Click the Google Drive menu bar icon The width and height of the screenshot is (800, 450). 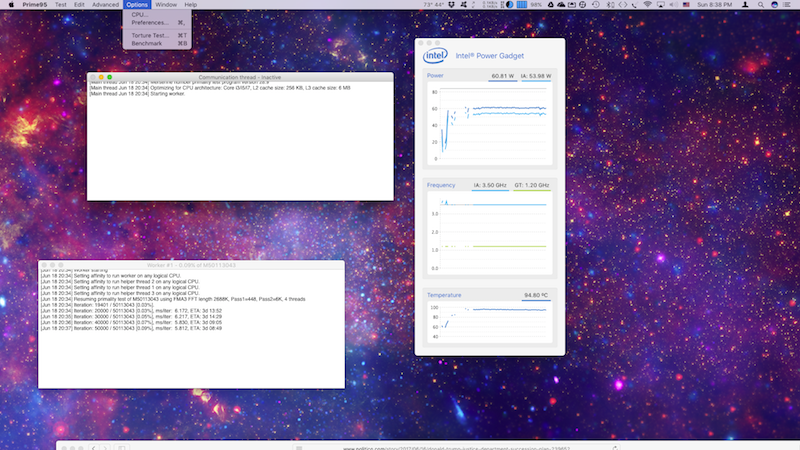coord(551,5)
